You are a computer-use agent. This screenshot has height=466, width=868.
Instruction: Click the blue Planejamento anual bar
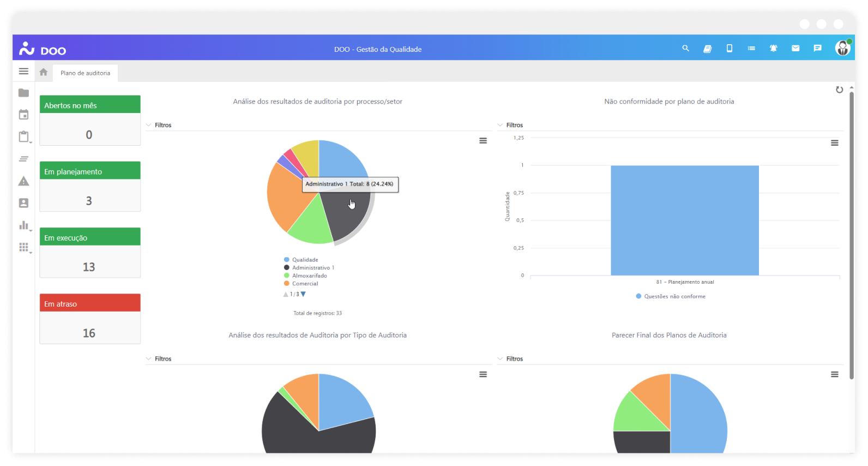[685, 220]
